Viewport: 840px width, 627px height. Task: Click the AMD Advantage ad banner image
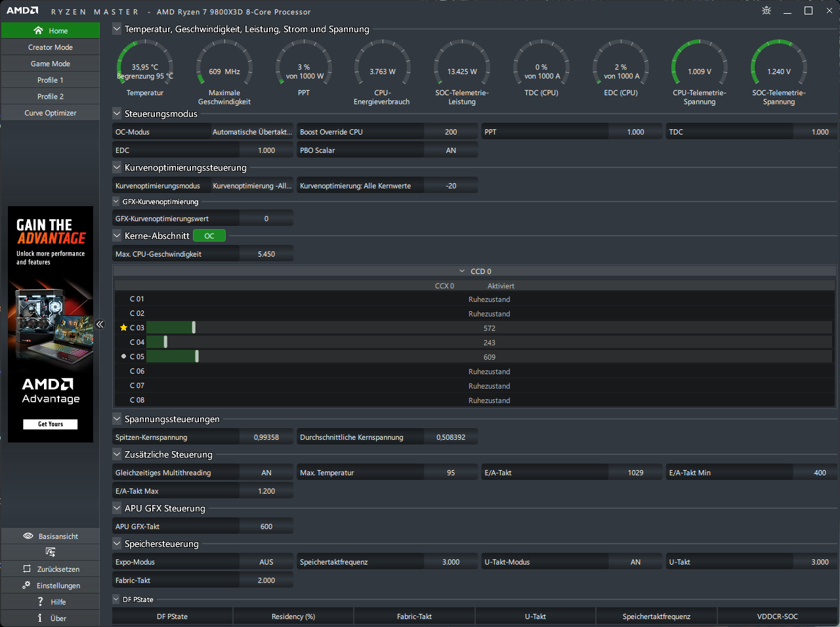point(51,324)
